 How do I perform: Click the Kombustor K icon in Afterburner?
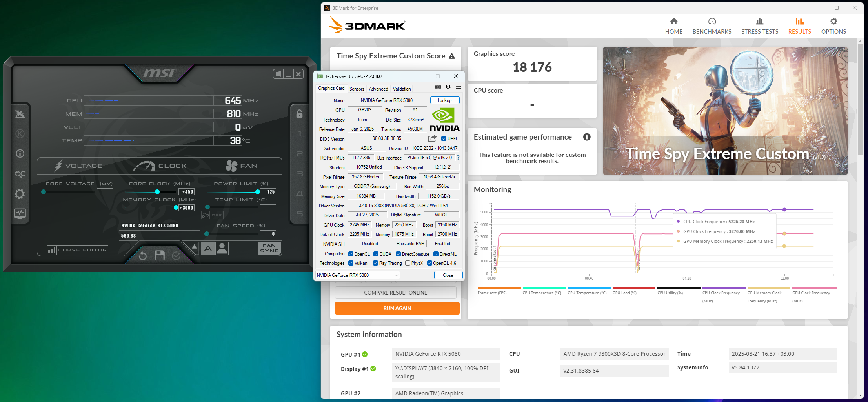(x=20, y=134)
